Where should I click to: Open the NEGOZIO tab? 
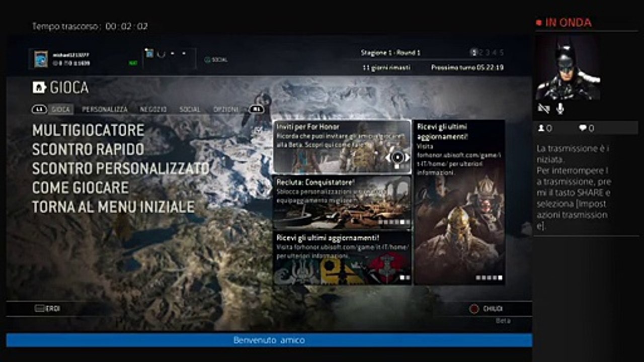pos(153,109)
